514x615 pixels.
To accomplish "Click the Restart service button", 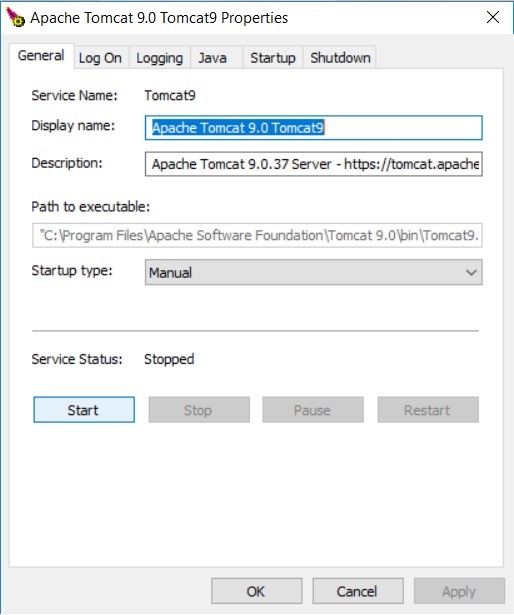I will pos(428,410).
